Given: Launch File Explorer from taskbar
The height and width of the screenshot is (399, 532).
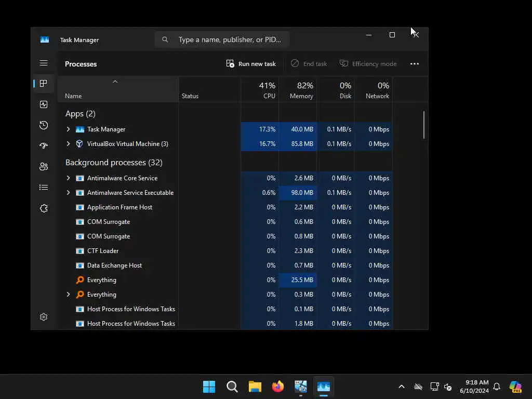Looking at the screenshot, I should (255, 387).
